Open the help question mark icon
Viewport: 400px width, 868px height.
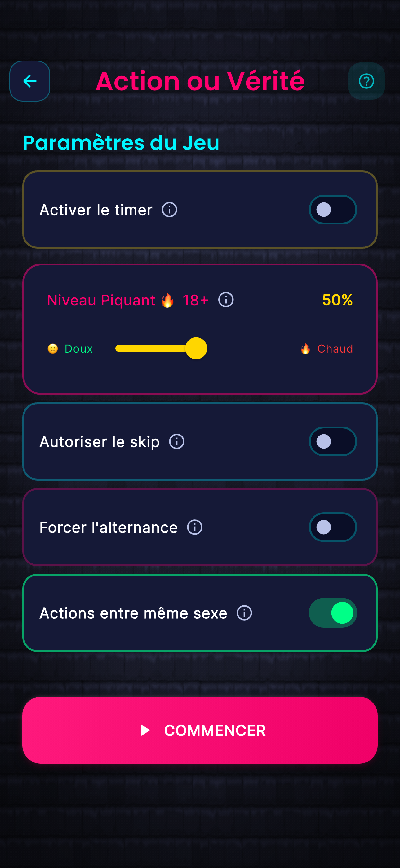366,81
